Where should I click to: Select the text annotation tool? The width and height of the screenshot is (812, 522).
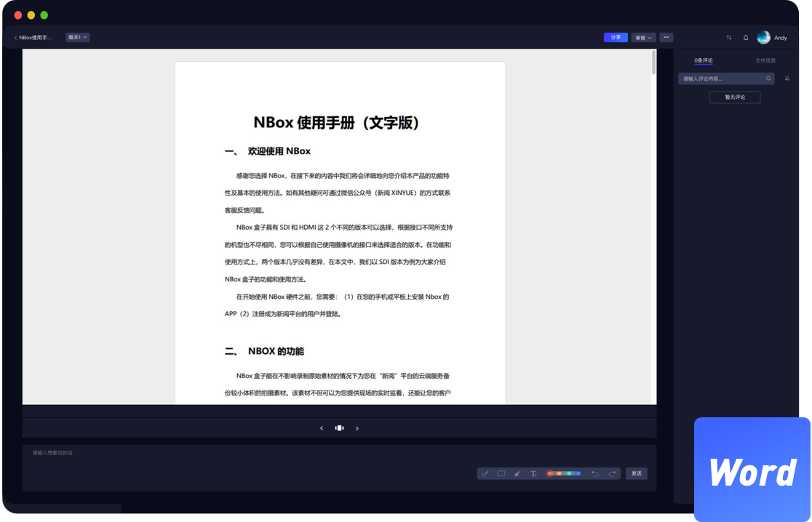pyautogui.click(x=533, y=473)
